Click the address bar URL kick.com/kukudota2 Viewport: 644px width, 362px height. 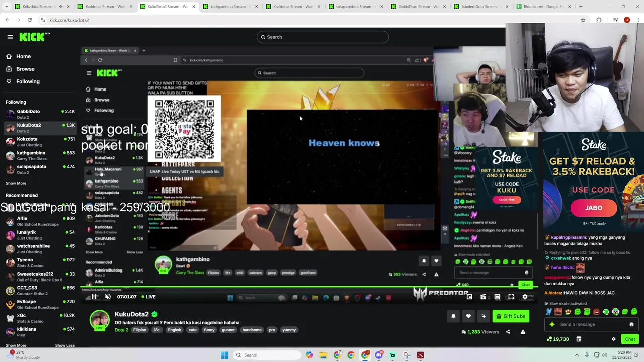[69, 20]
